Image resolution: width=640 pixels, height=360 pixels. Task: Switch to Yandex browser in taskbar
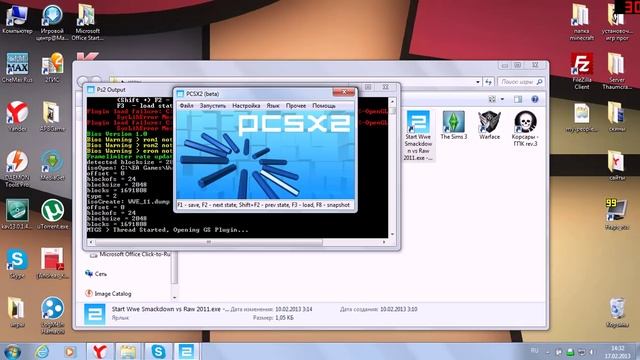(100, 351)
